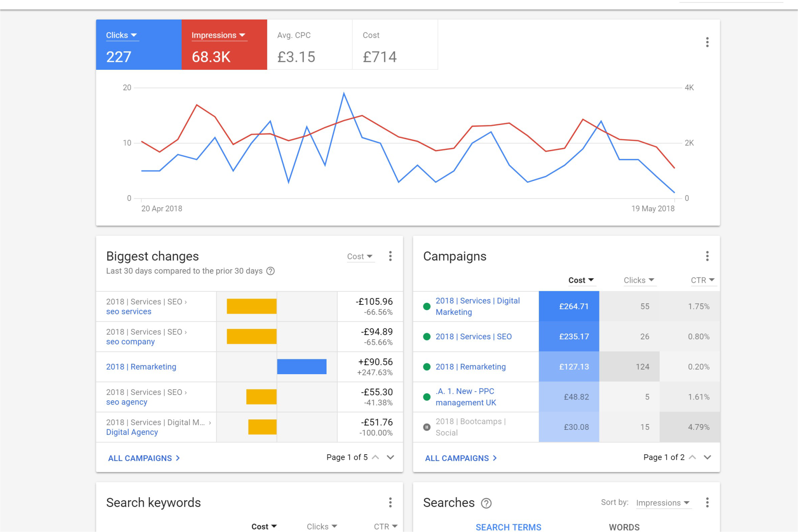The image size is (798, 532).
Task: Open the Search keywords card three-dot menu
Action: coord(390,503)
